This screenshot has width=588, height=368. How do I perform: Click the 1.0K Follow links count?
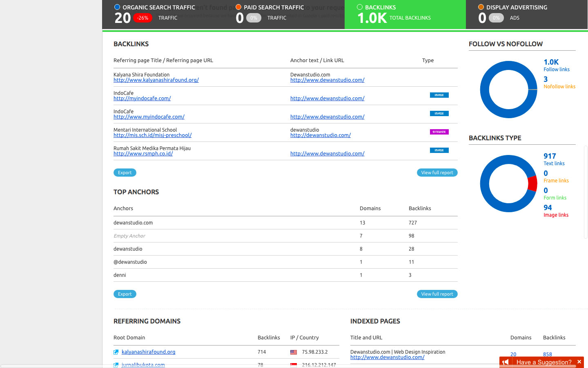pyautogui.click(x=551, y=62)
